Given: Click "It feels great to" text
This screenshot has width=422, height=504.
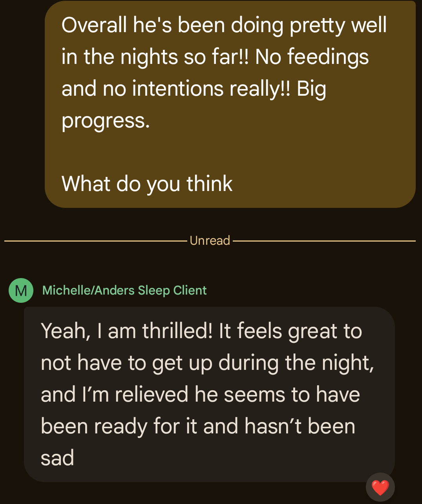Looking at the screenshot, I should pos(290,331).
